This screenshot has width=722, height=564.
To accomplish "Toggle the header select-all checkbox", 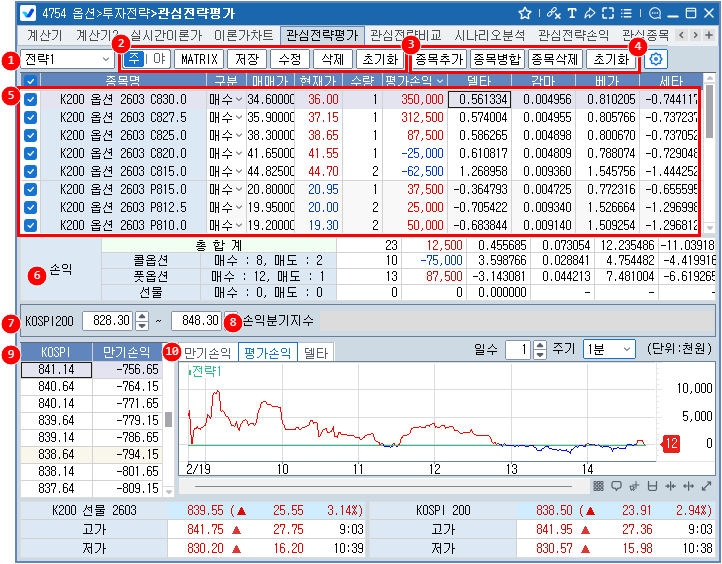I will coord(31,80).
